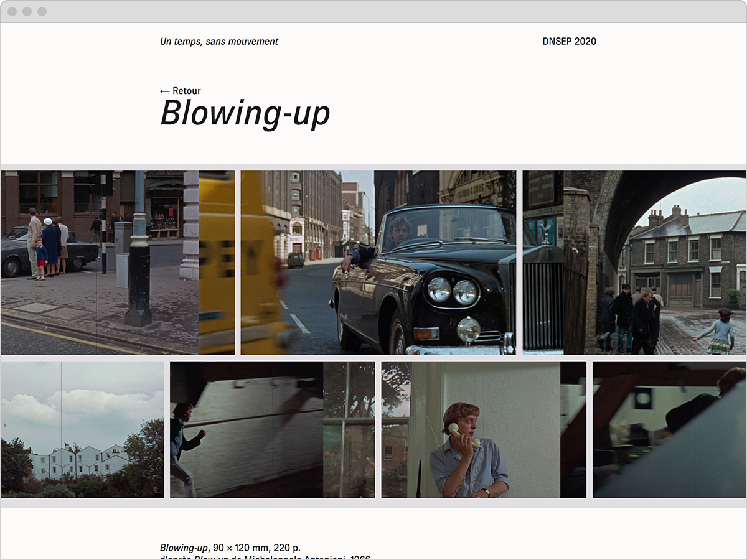The image size is (747, 560).
Task: Open the black convertible car image
Action: (378, 263)
